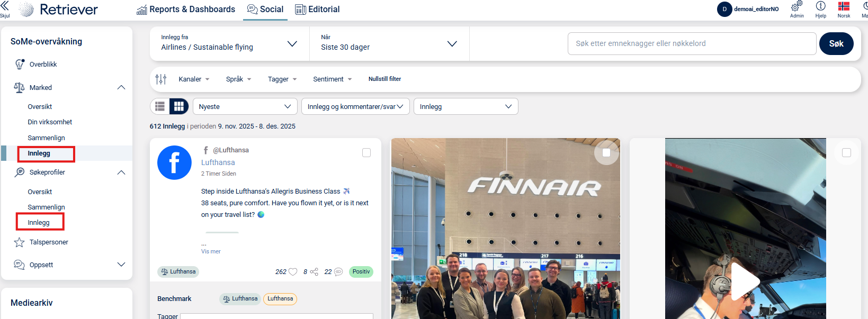Tick checkbox on cockpit video post
The width and height of the screenshot is (868, 319).
pos(846,153)
